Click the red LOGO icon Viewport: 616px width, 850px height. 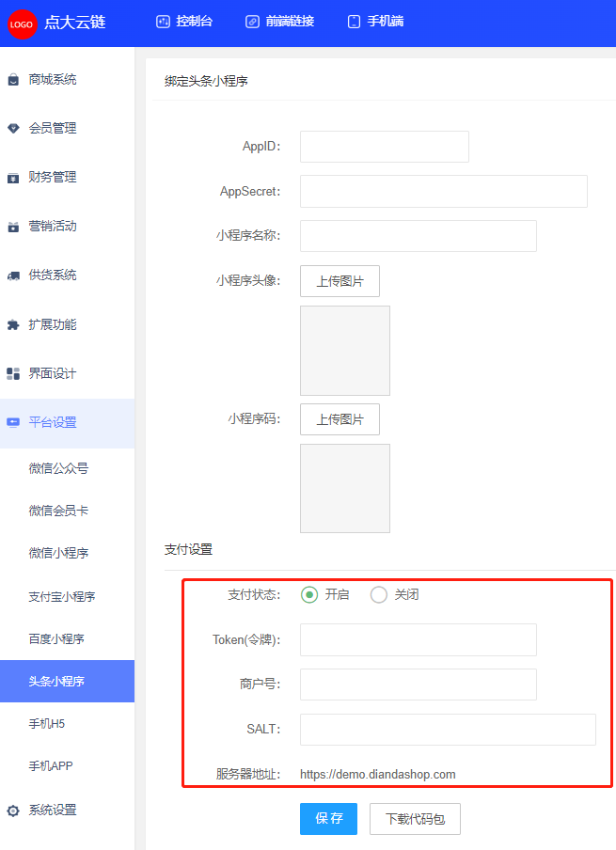[23, 24]
